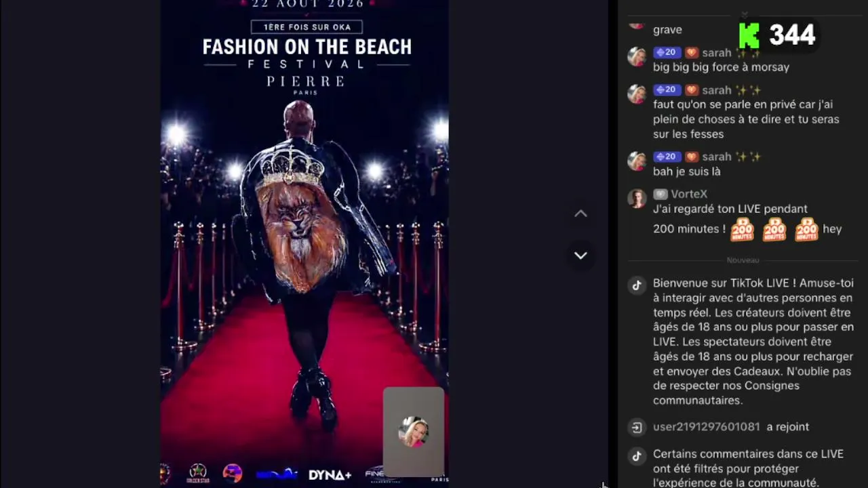This screenshot has height=488, width=868.
Task: Click the heart badge above 'bah je suis là'
Action: tap(691, 157)
